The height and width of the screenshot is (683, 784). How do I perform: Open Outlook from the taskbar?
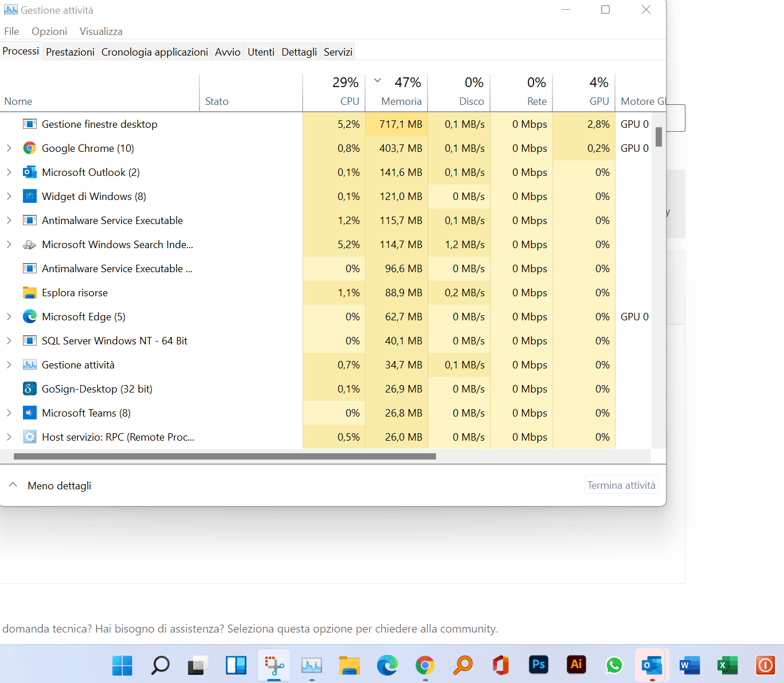pyautogui.click(x=652, y=665)
